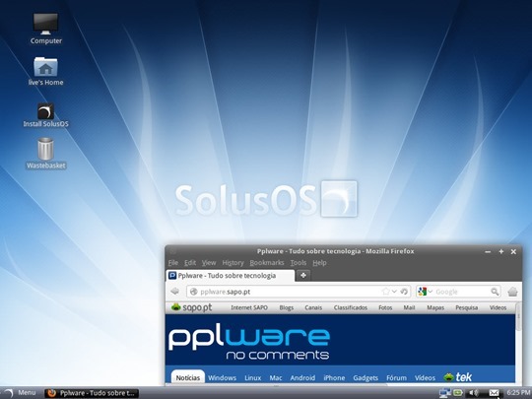Screen dimensions: 532x399
Task: Bookmark page with the star icon
Action: pos(385,292)
